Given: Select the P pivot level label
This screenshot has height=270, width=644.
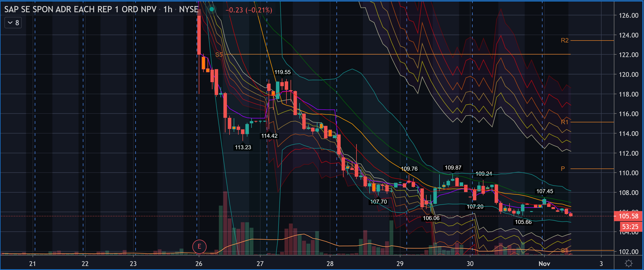Looking at the screenshot, I should pyautogui.click(x=563, y=169).
